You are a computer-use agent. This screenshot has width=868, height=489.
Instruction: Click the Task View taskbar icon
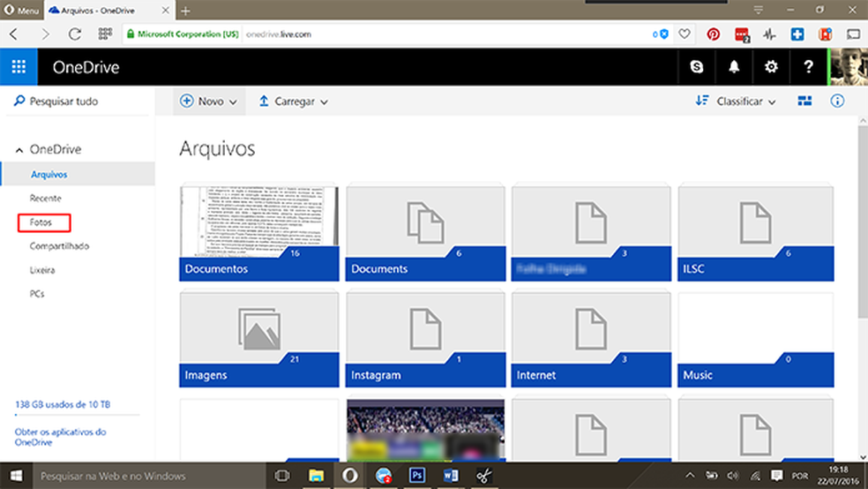282,476
